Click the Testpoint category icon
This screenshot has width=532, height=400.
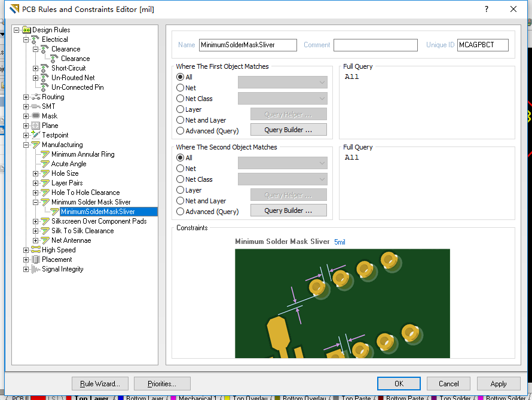click(36, 135)
